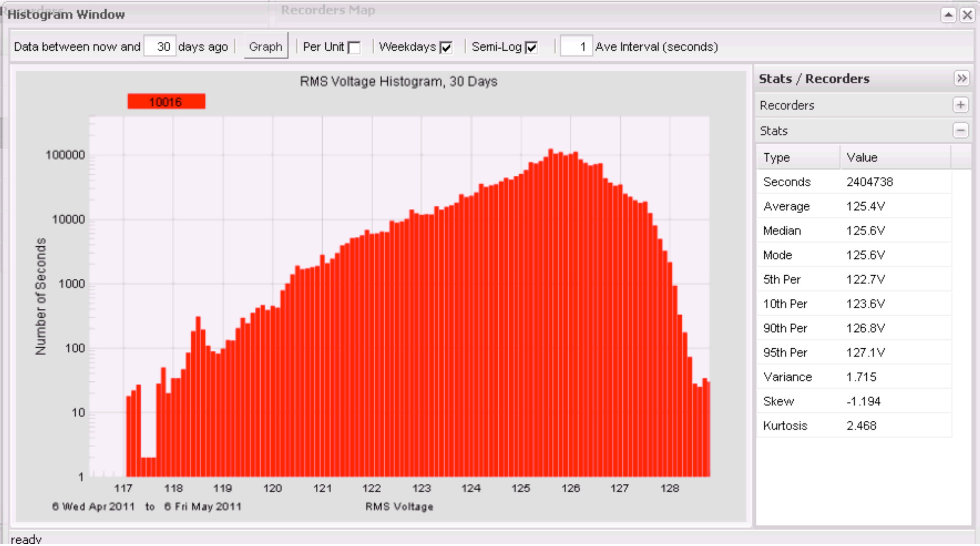Disable the Weekdays checkbox
This screenshot has height=546, width=980.
pos(447,46)
